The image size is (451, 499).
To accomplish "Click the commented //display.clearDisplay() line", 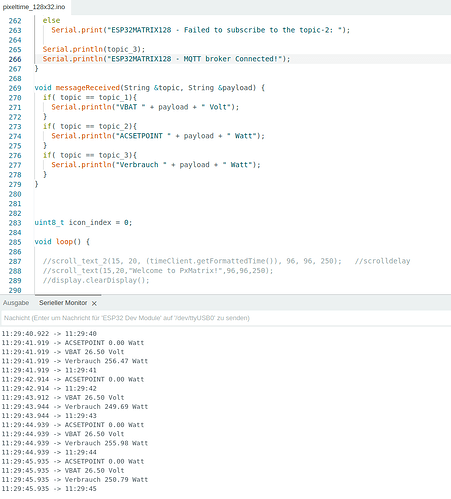I will [x=96, y=280].
